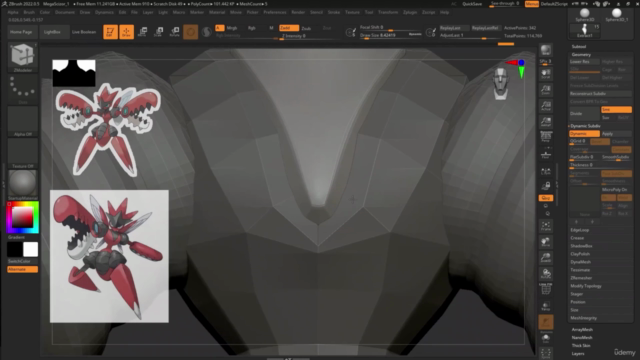
Task: Click the Scroll canvas icon
Action: coord(546,74)
